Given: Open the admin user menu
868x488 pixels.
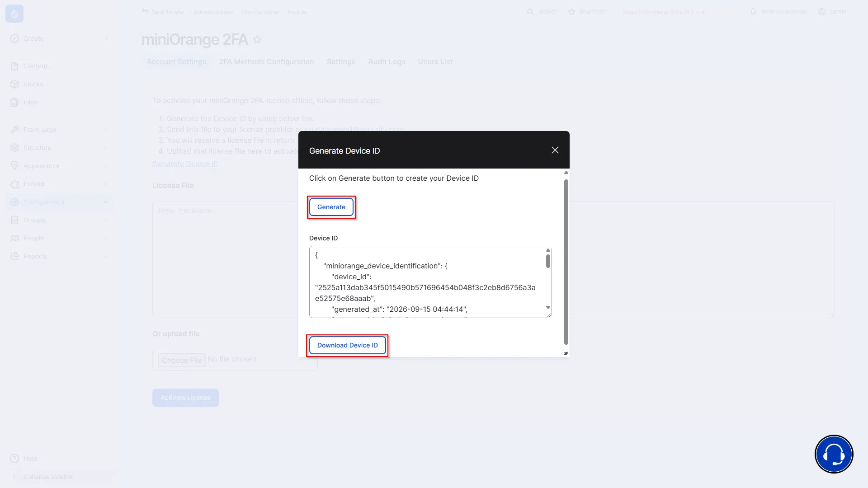Looking at the screenshot, I should pos(832,12).
